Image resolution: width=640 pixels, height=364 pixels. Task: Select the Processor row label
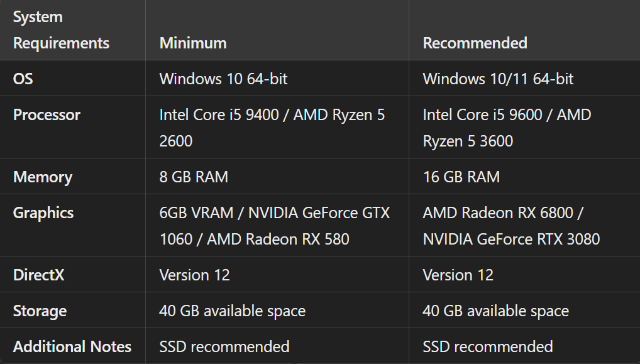47,115
